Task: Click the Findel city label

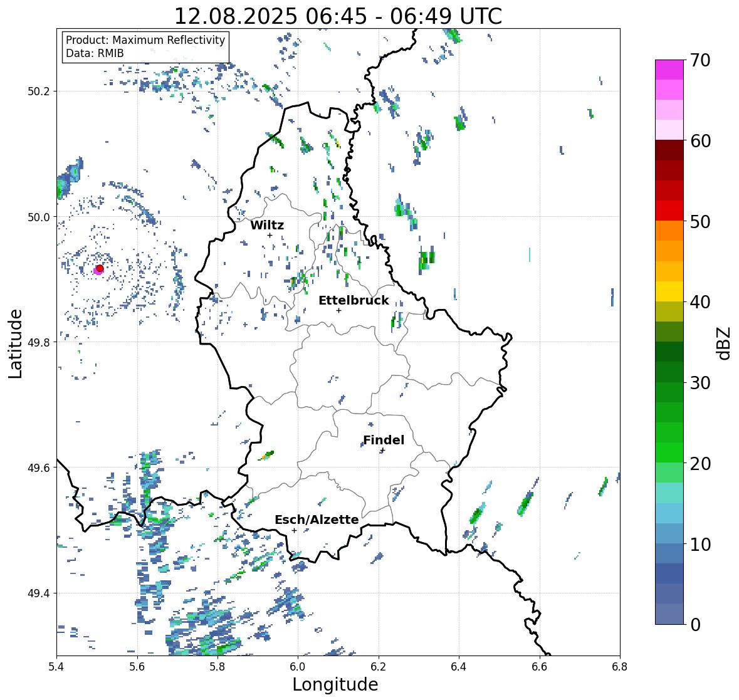Action: point(384,440)
